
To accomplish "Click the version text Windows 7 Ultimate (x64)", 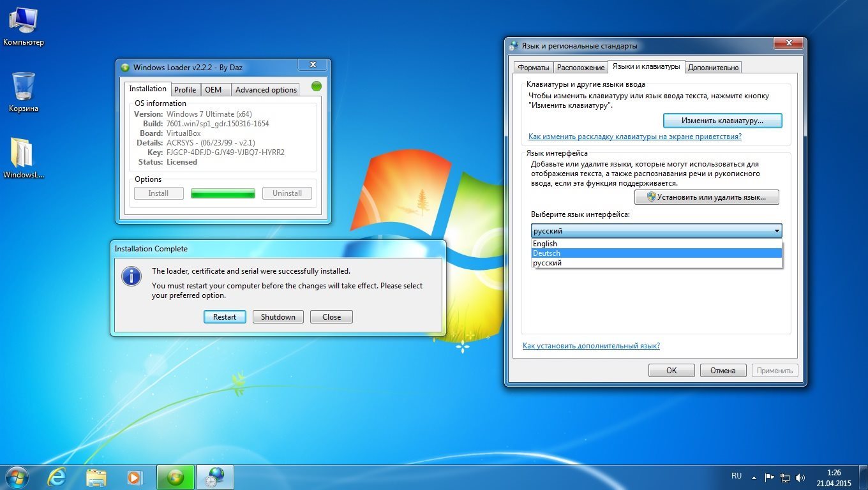I will [209, 114].
